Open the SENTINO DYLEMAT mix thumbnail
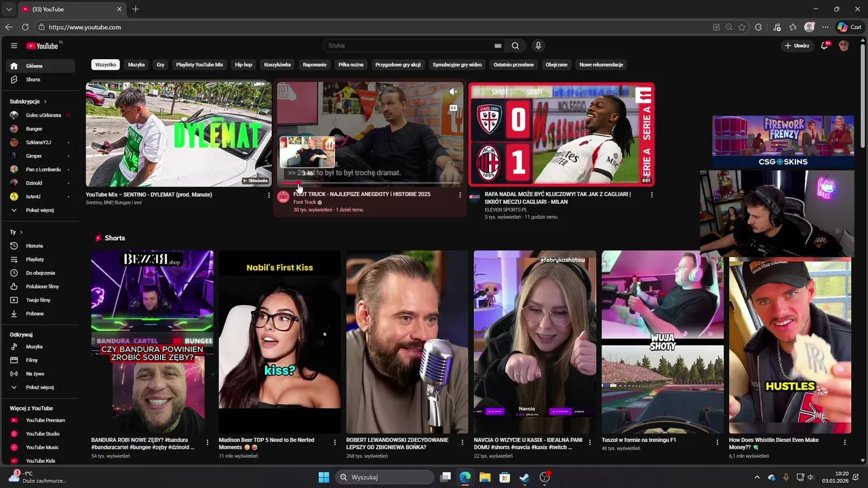The width and height of the screenshot is (868, 488). tap(179, 134)
